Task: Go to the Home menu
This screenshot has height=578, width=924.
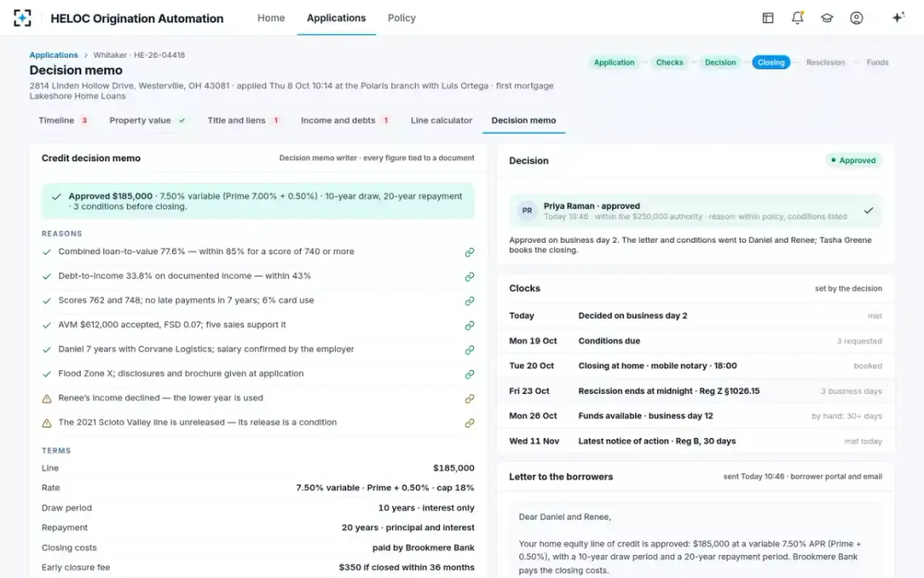Action: [x=271, y=18]
